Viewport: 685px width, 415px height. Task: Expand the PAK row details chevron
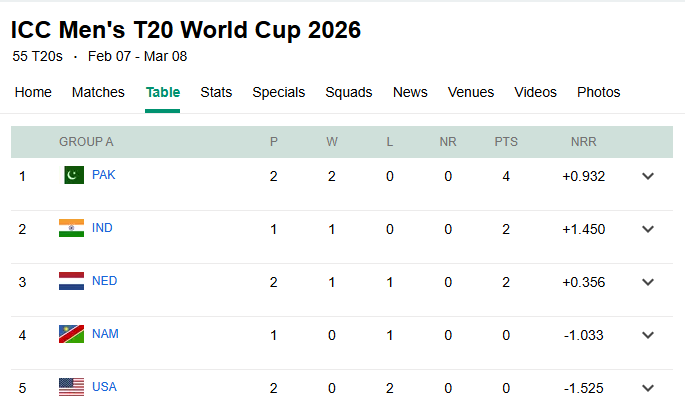click(x=648, y=176)
